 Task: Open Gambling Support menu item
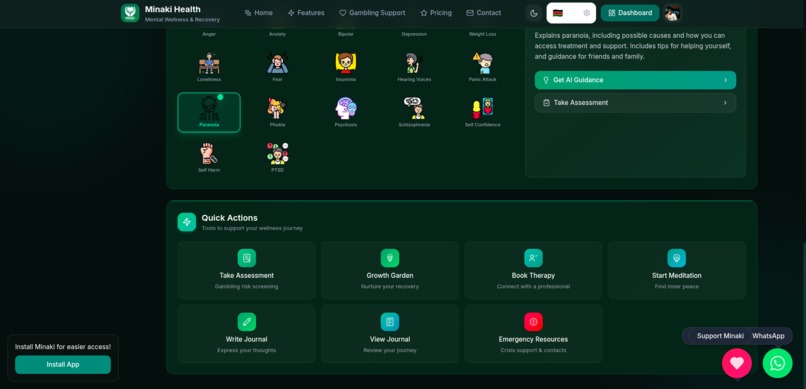pyautogui.click(x=372, y=13)
